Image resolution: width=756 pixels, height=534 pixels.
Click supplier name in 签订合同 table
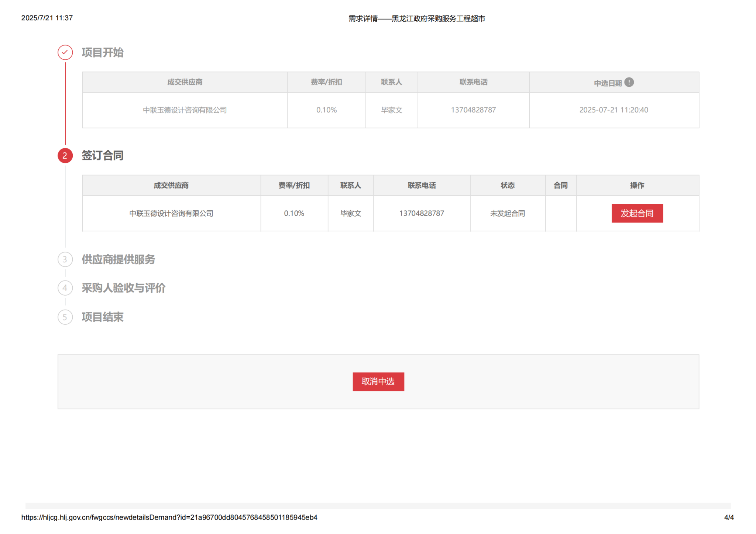coord(171,213)
